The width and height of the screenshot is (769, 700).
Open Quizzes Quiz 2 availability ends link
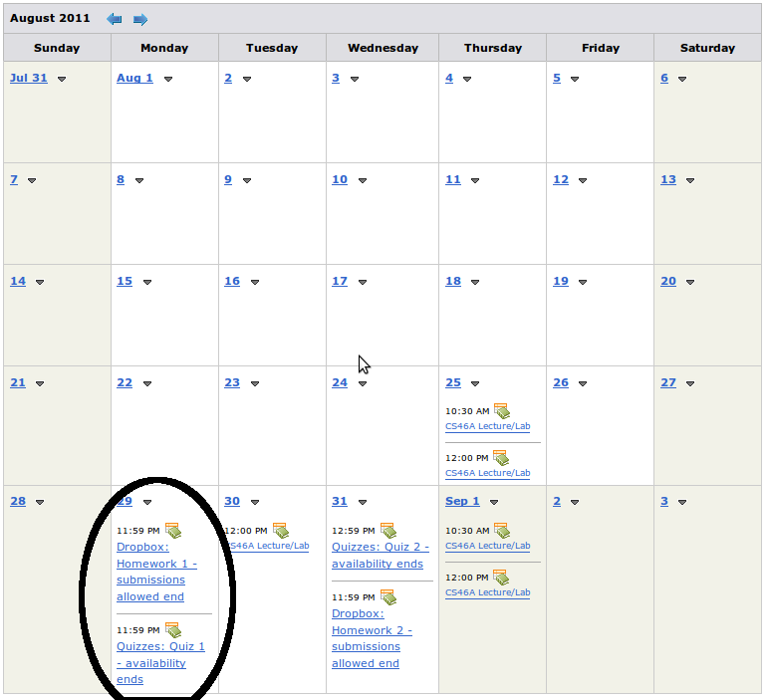[x=380, y=556]
